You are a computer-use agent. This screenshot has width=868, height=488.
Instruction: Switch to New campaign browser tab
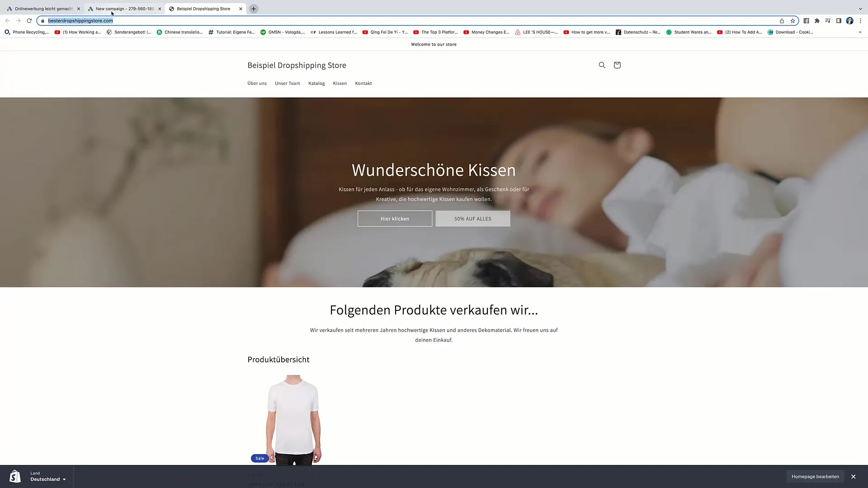click(x=123, y=8)
